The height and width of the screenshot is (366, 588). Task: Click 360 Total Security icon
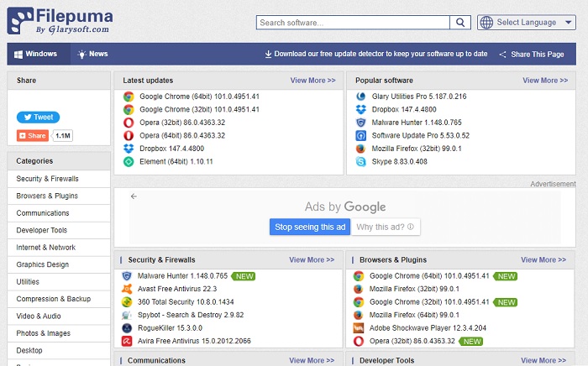tap(127, 302)
